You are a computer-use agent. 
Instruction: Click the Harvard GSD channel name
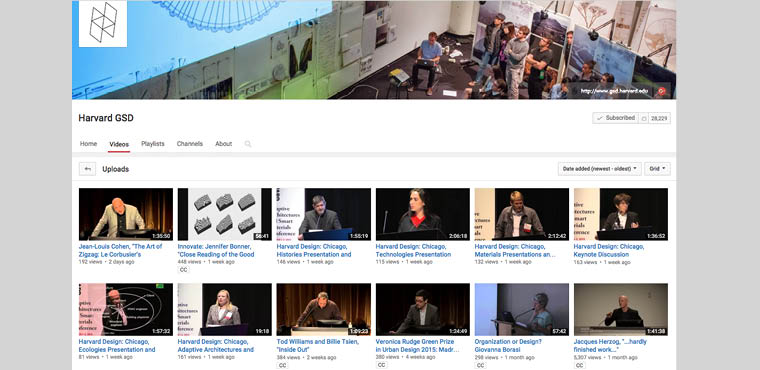106,118
